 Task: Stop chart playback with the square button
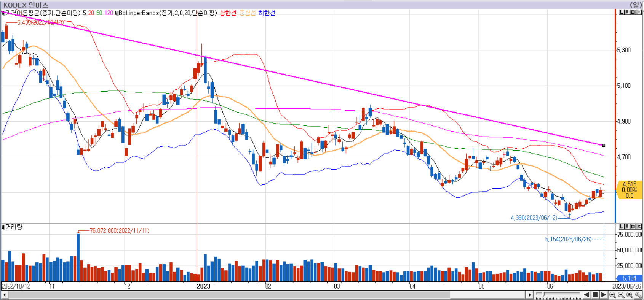595,295
